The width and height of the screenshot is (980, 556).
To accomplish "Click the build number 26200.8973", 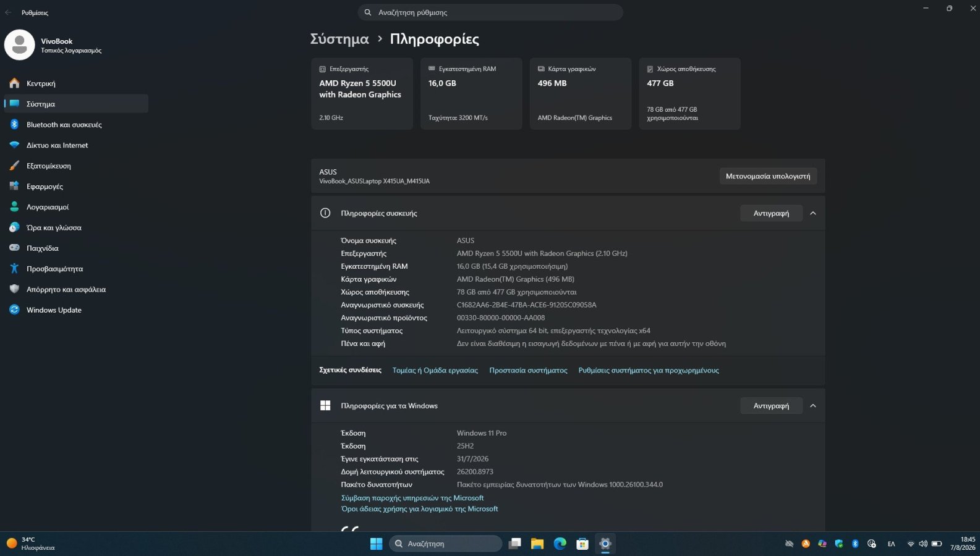I will click(x=475, y=472).
